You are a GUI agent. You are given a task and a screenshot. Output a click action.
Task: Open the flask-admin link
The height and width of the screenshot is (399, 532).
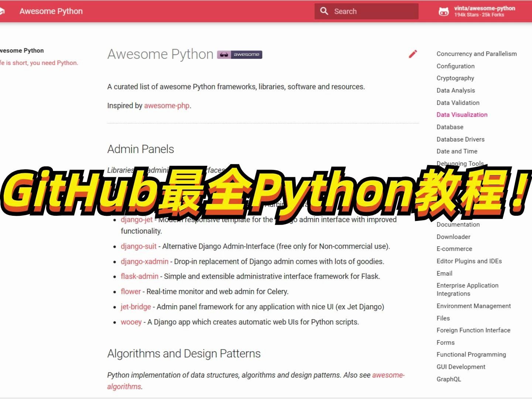139,276
